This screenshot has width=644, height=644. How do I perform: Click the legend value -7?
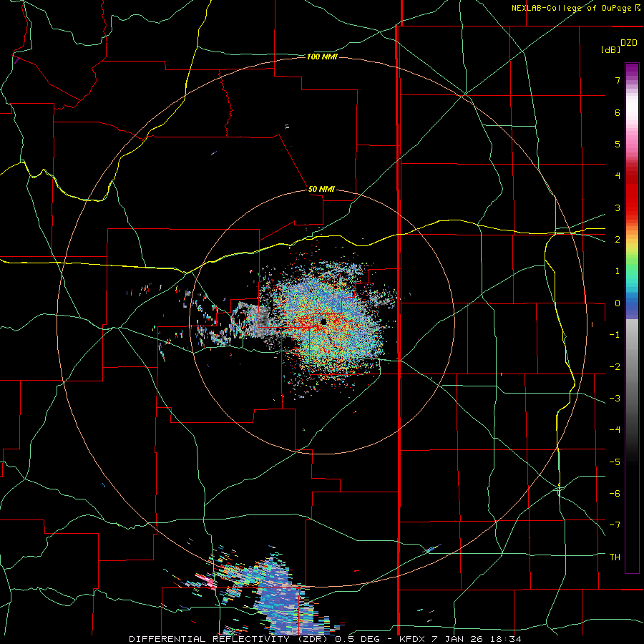coord(615,525)
